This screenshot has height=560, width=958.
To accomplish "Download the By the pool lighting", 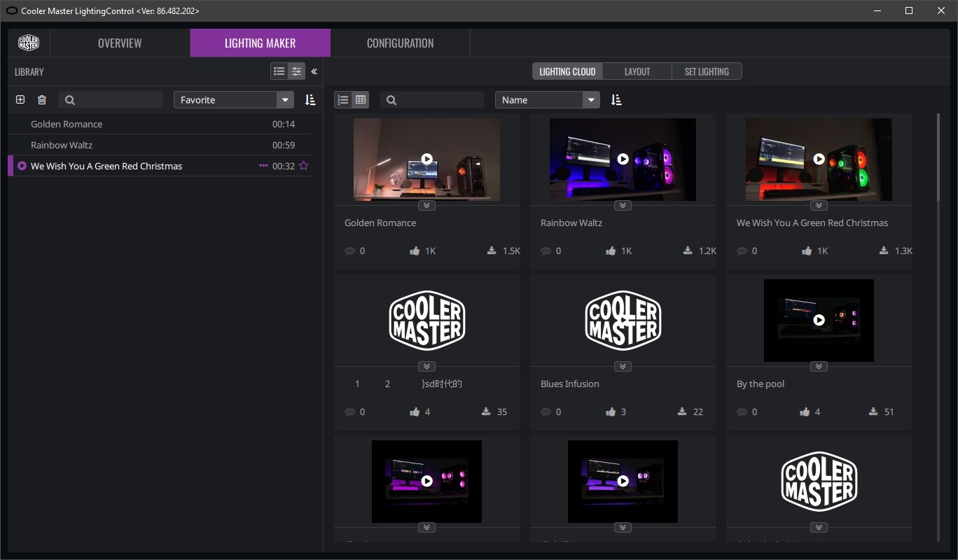I will [873, 412].
